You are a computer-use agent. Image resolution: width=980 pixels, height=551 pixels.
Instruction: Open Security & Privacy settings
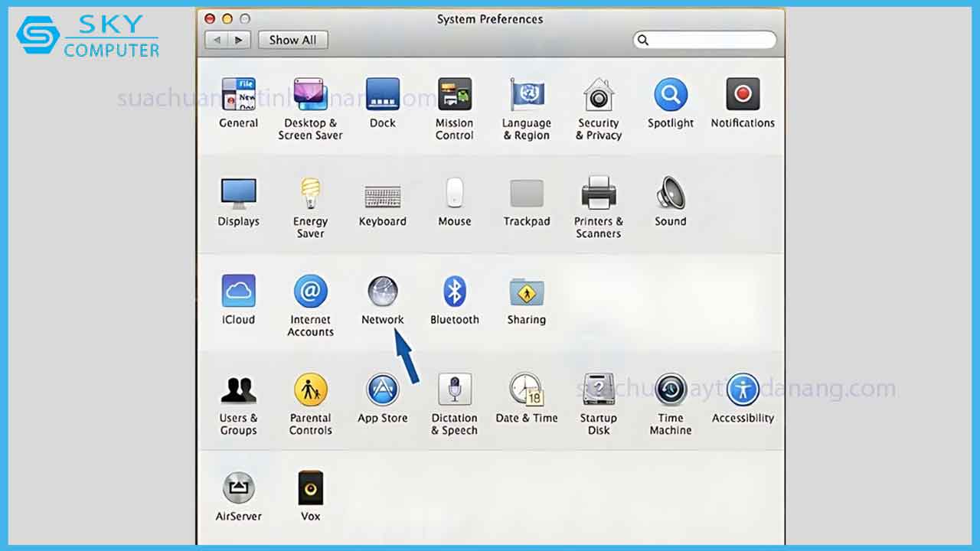[x=598, y=96]
